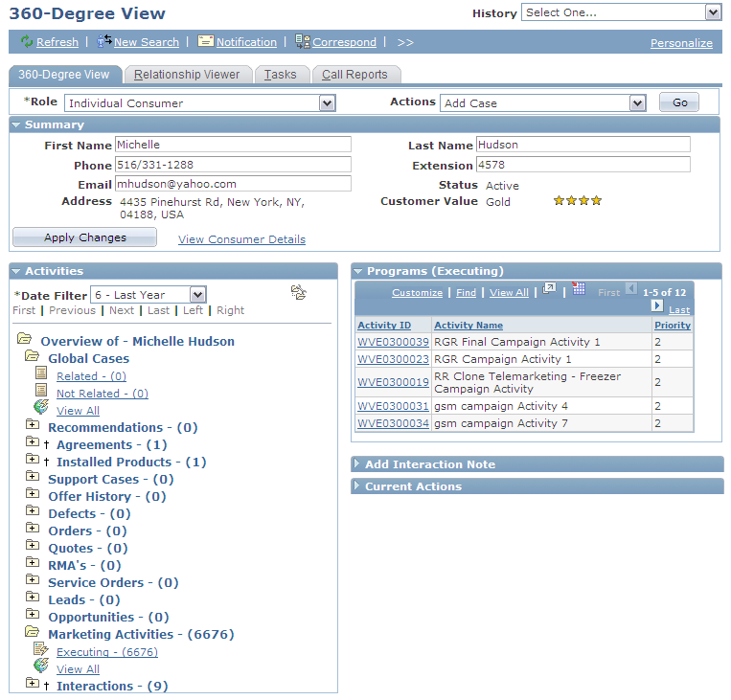Click the Correspond icon

click(x=303, y=41)
